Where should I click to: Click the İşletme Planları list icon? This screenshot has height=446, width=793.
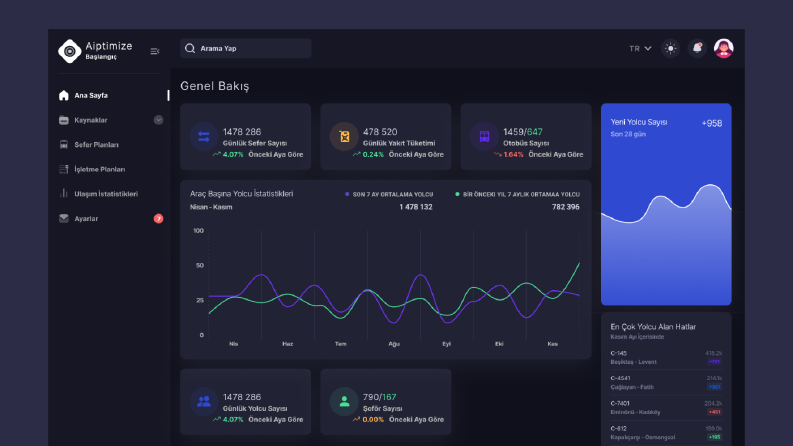tap(64, 169)
